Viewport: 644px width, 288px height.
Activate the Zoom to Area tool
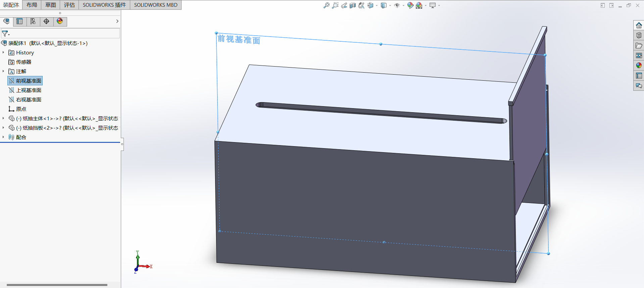tap(335, 5)
